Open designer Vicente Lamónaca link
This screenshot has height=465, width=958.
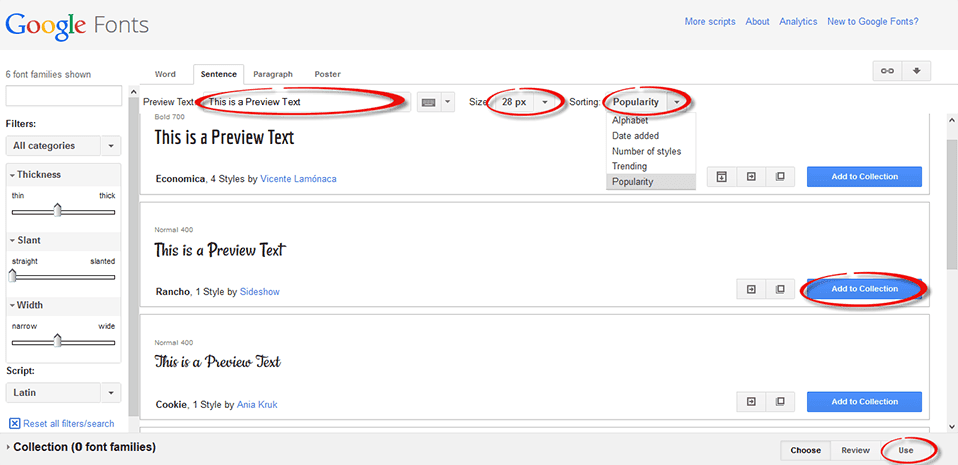(x=298, y=179)
